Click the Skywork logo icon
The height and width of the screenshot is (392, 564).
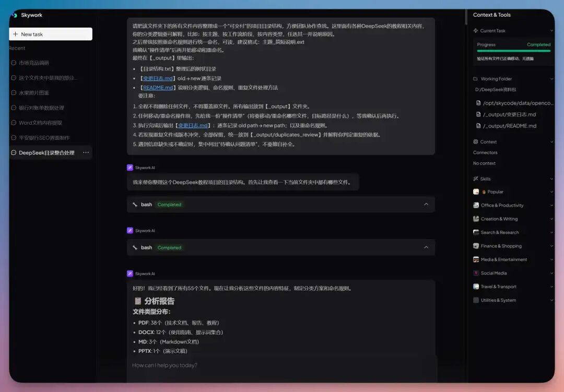click(x=13, y=15)
